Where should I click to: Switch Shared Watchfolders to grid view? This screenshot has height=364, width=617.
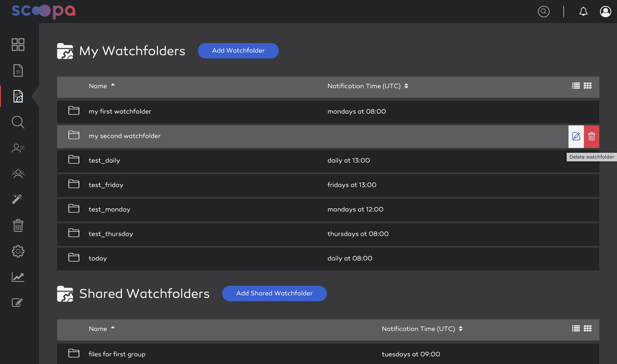click(587, 328)
